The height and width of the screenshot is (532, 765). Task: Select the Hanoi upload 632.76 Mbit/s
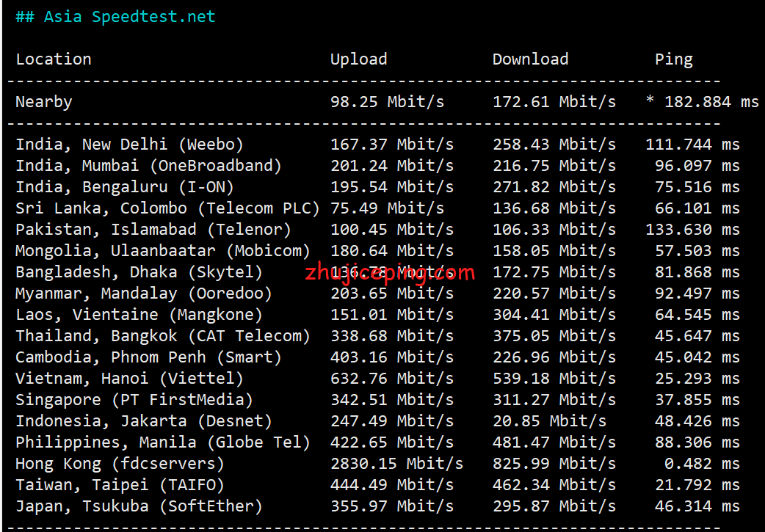tap(392, 379)
